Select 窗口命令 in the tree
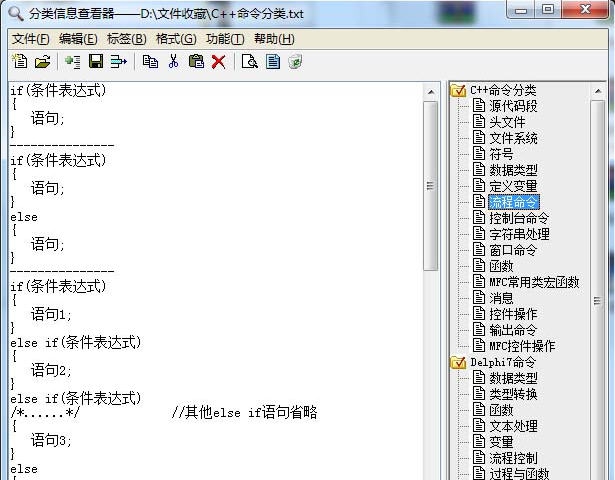Image resolution: width=615 pixels, height=480 pixels. coord(513,250)
